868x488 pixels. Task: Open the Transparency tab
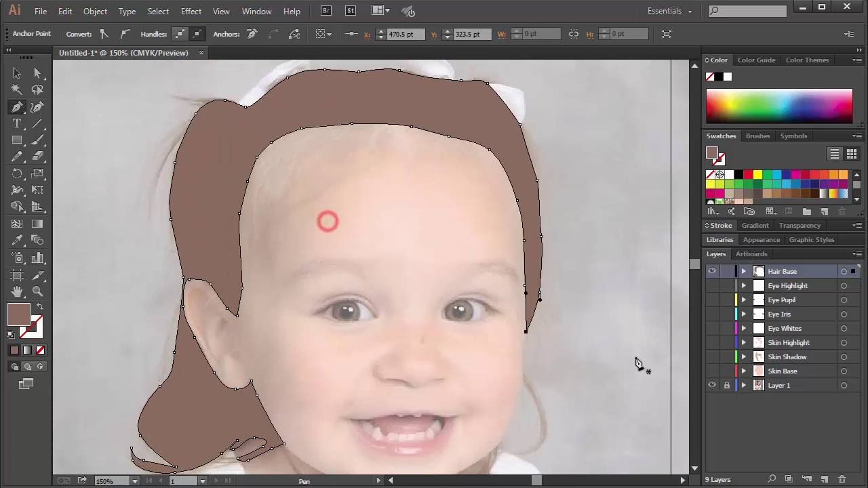(800, 226)
